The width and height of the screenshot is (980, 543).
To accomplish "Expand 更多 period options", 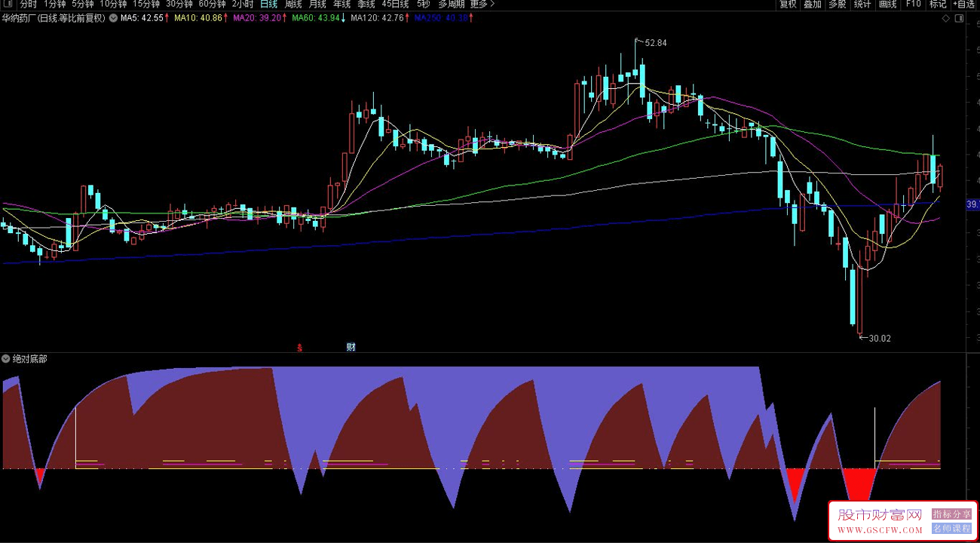I will pyautogui.click(x=482, y=5).
